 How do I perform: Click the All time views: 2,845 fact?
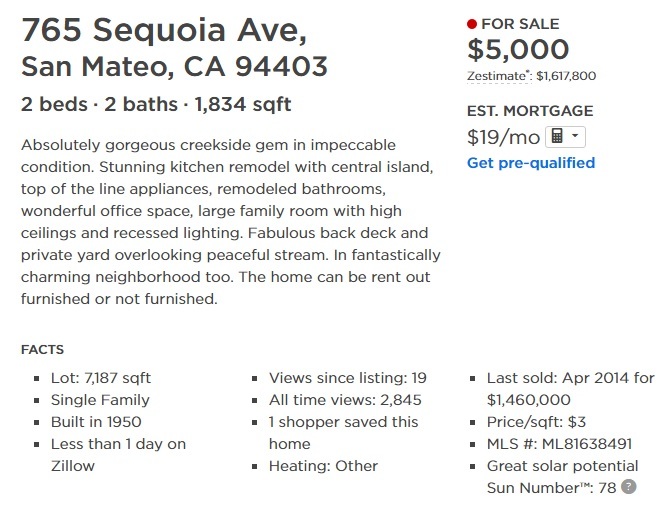coord(345,400)
